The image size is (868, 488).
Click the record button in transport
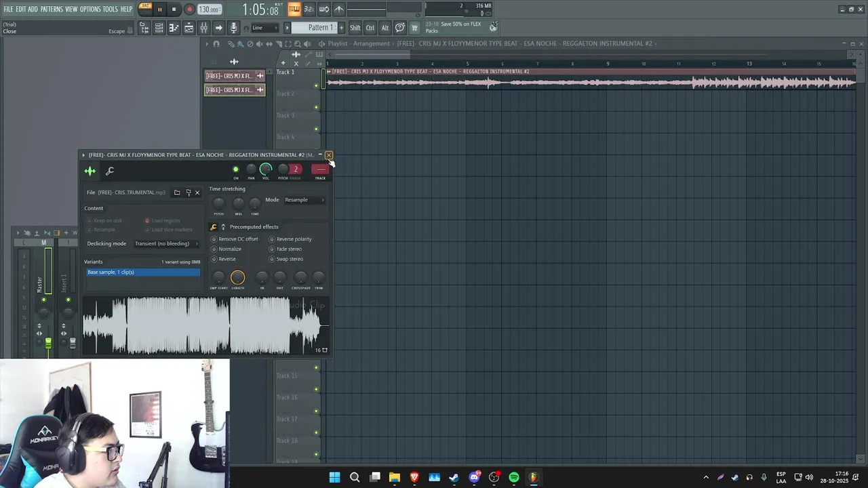tap(189, 9)
